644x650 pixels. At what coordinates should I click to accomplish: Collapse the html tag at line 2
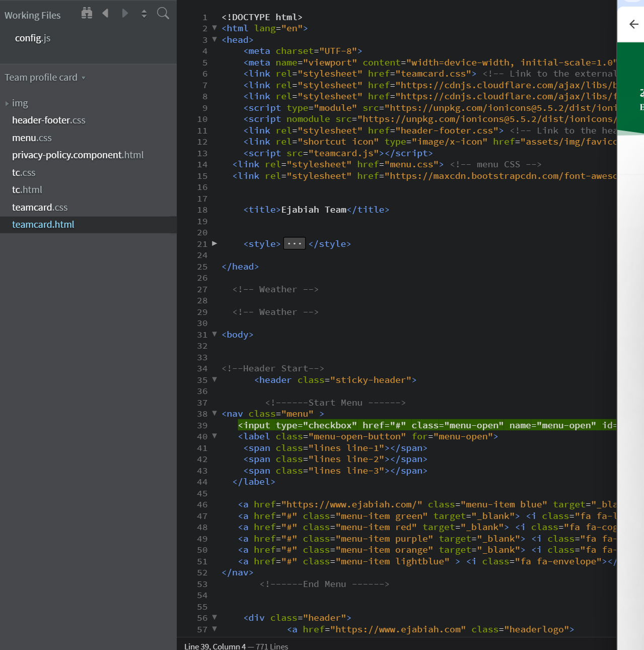coord(214,28)
